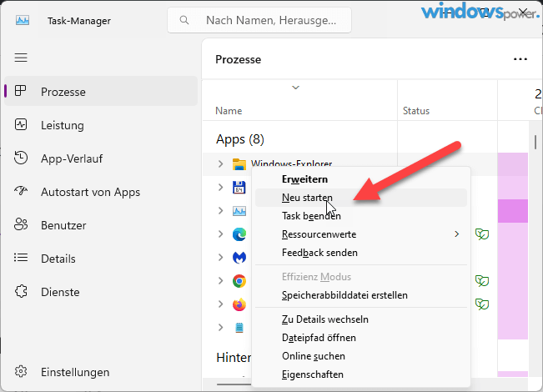Open the Einstellungen gear icon
The image size is (543, 392).
(21, 371)
